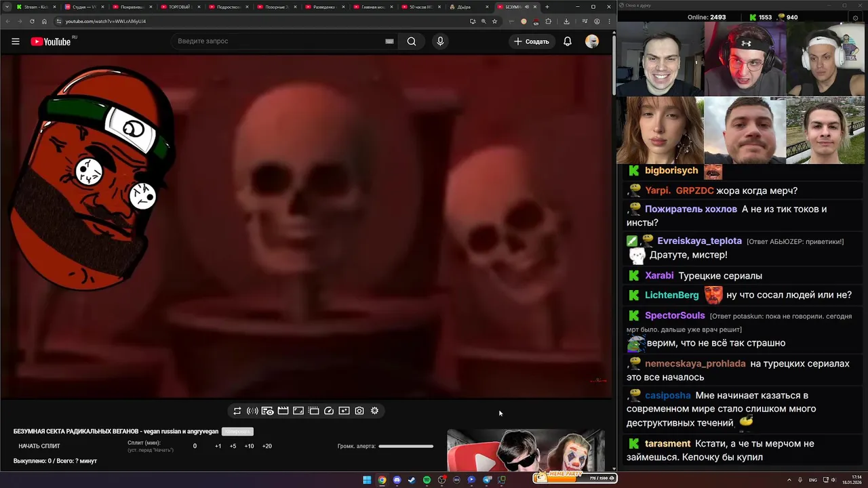Add +5 minutes to split

pos(233,446)
